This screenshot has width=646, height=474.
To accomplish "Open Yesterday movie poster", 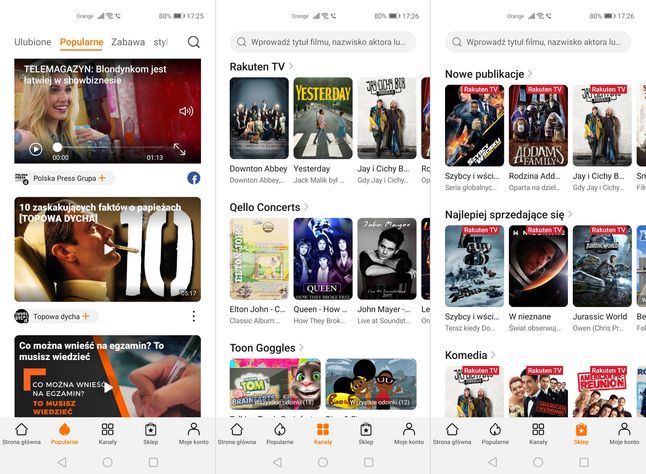I will point(323,118).
